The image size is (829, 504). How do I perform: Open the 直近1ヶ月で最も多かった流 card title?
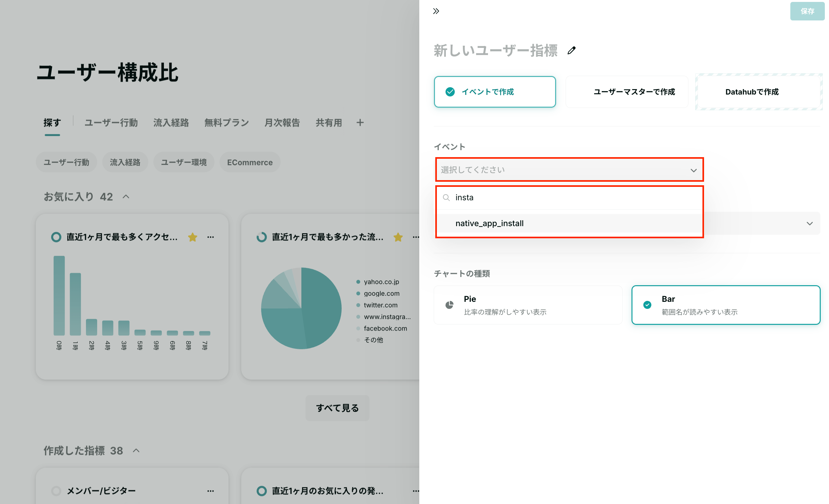(327, 237)
